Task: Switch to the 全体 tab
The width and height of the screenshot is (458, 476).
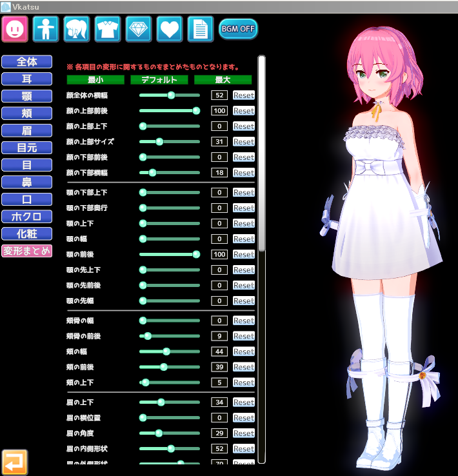Action: 26,62
